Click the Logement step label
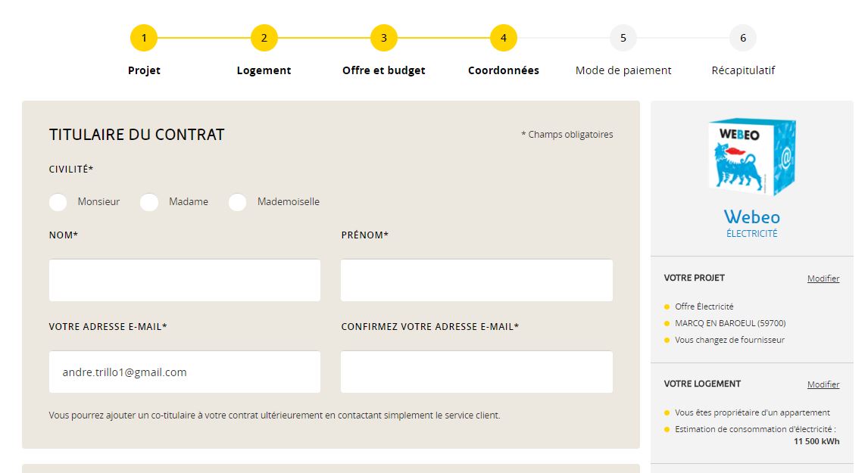 pos(264,71)
